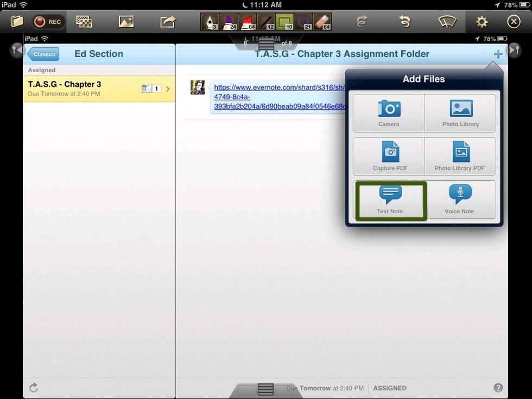
Task: Open the Camera option in Add Files
Action: [389, 113]
